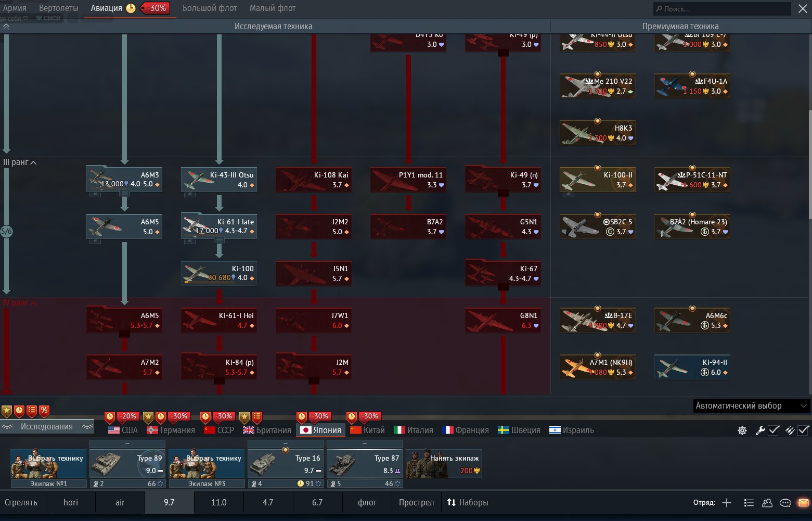Click the red percent badge above Исследования

click(x=44, y=411)
